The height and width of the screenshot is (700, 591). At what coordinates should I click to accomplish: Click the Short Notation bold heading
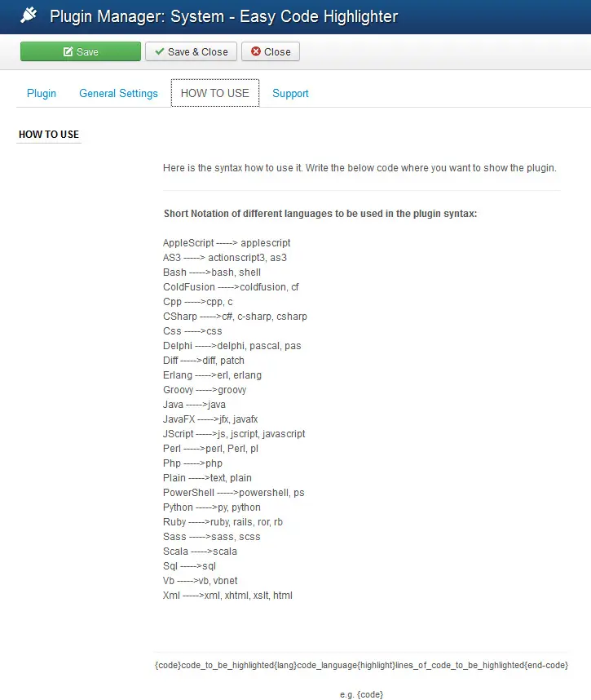320,214
